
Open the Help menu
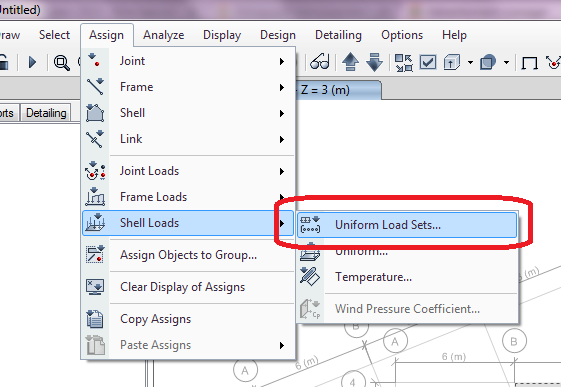(x=454, y=35)
